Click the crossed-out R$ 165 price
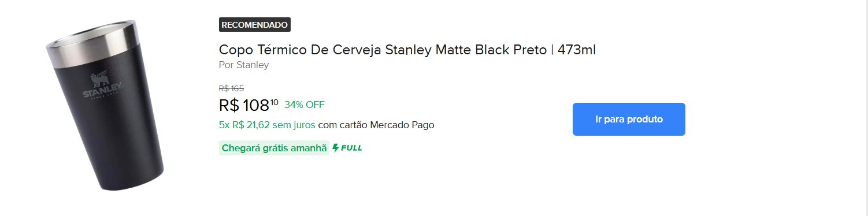868x216 pixels. pyautogui.click(x=232, y=88)
